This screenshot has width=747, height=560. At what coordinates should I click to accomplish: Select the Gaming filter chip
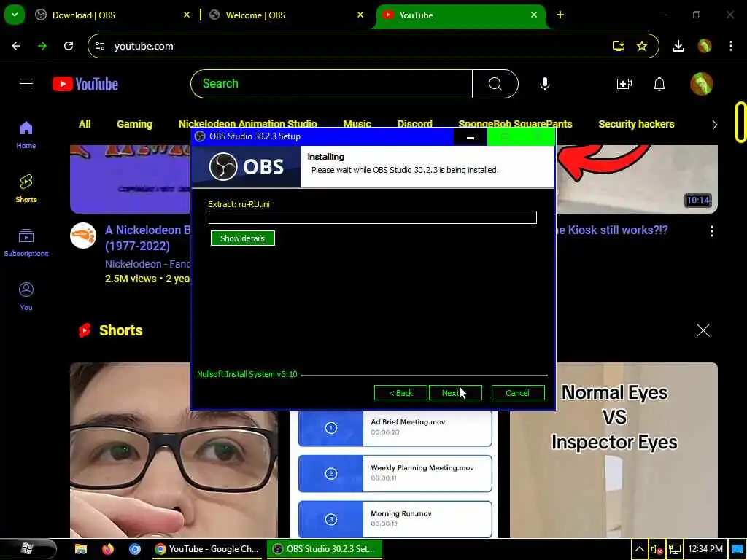tap(134, 124)
